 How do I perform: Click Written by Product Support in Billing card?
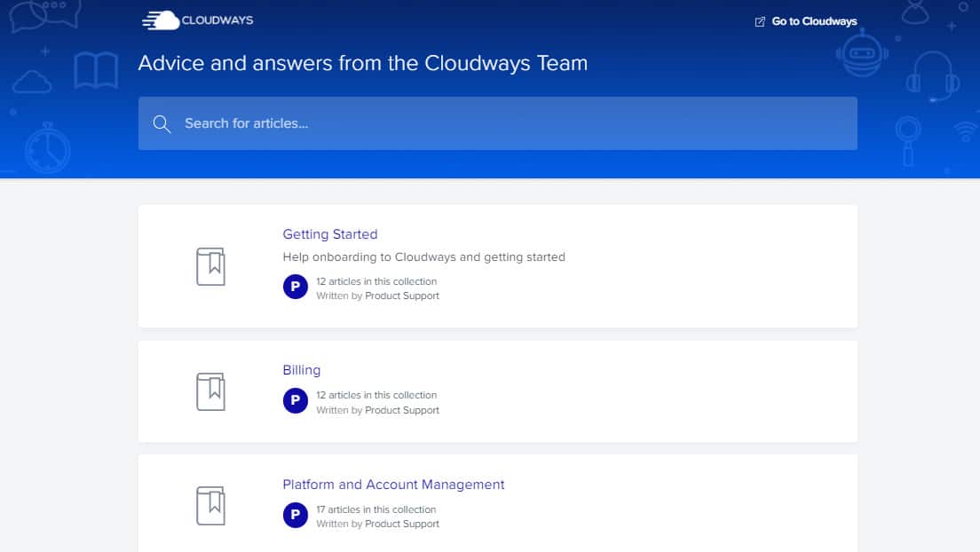[x=377, y=410]
